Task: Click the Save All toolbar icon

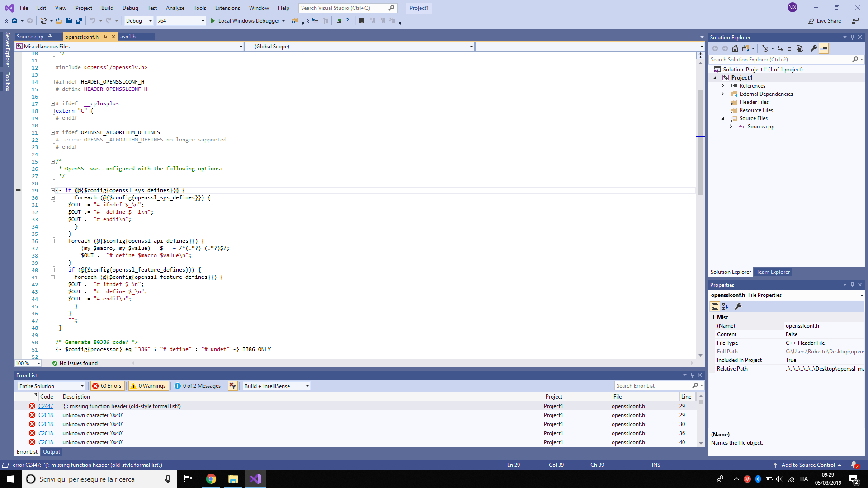Action: 79,21
